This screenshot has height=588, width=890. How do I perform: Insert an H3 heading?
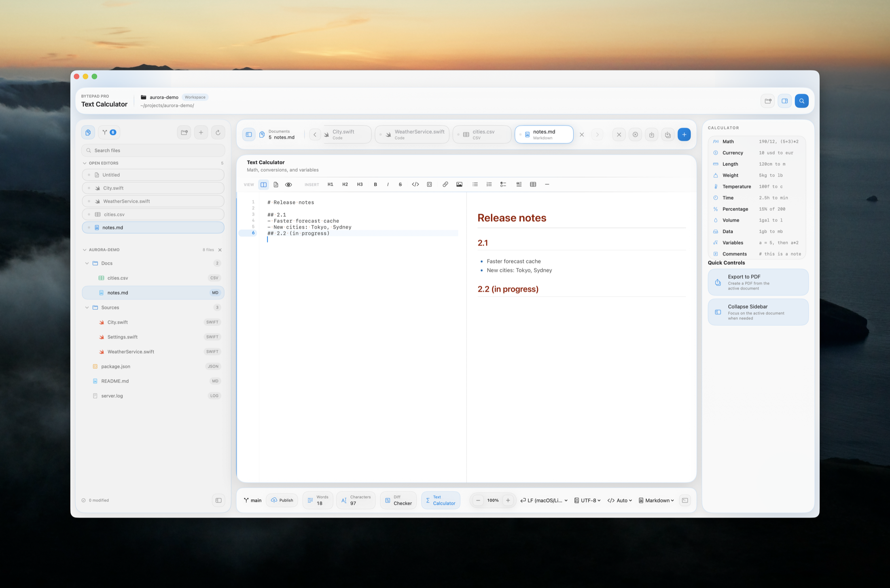(x=360, y=184)
